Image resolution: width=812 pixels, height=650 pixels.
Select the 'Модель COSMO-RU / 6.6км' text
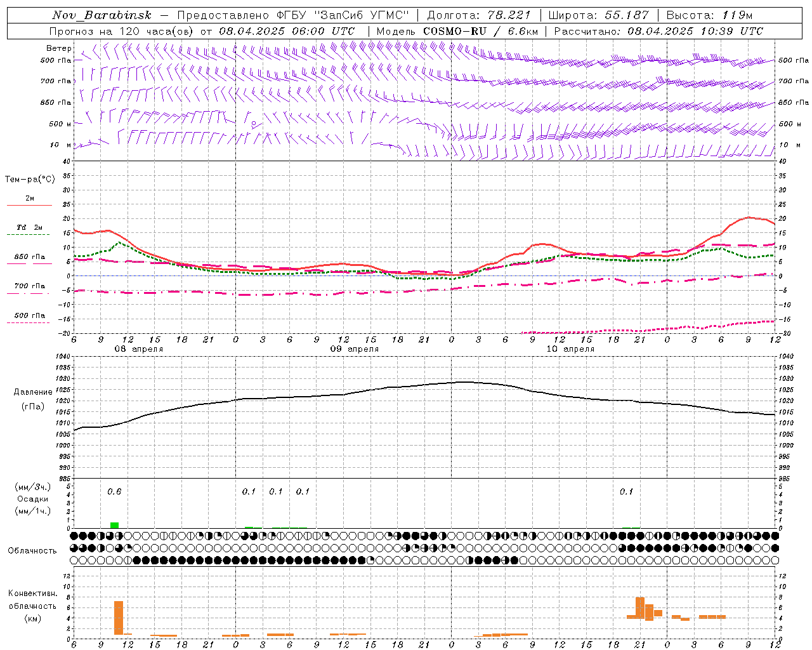[457, 31]
